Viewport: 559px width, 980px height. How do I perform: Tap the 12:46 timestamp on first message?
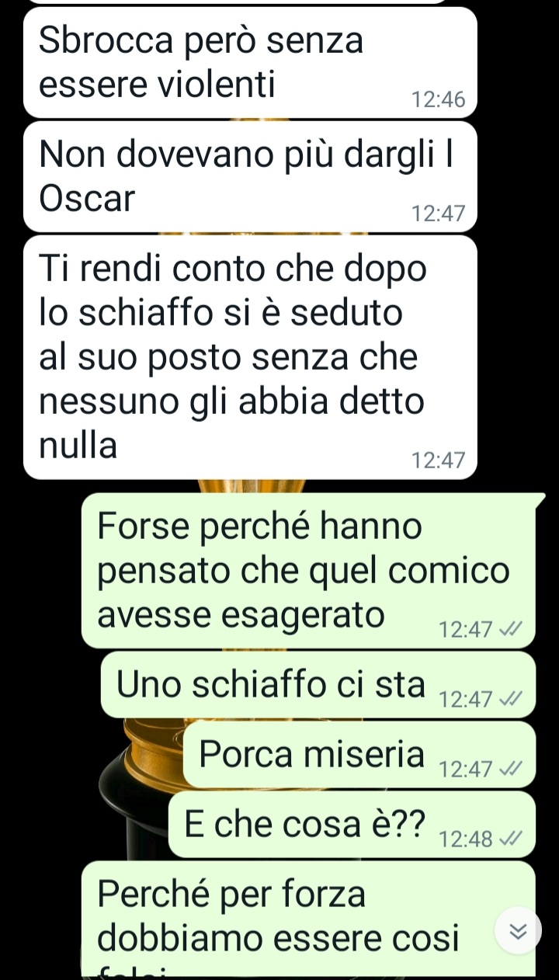tap(438, 100)
